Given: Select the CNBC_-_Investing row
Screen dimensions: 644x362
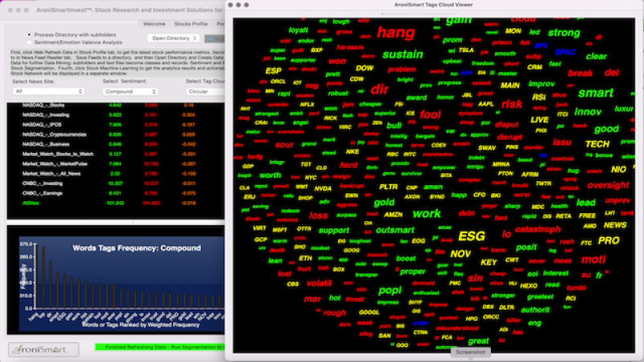Looking at the screenshot, I should [116, 183].
